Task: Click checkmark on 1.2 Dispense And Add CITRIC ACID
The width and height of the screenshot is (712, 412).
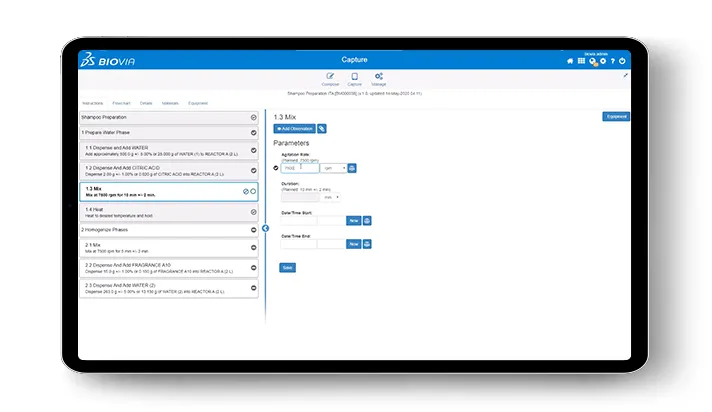Action: (x=253, y=171)
